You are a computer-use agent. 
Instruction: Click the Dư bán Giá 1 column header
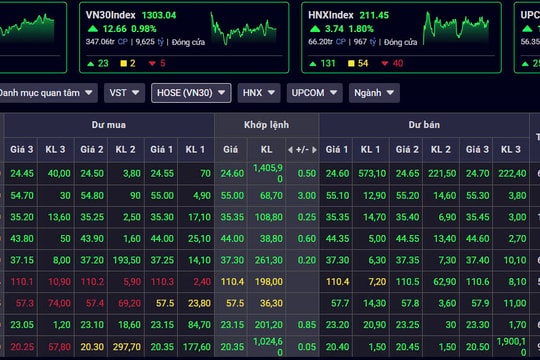point(337,150)
